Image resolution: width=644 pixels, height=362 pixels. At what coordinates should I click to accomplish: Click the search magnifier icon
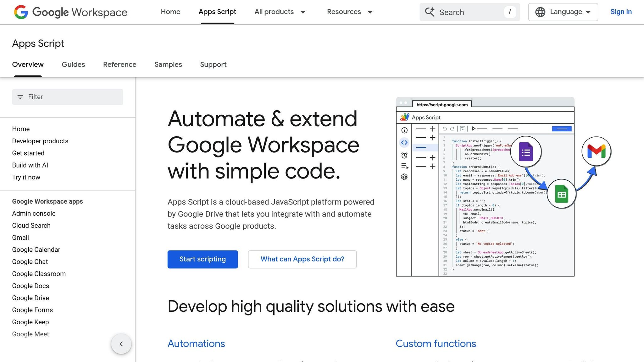(430, 12)
